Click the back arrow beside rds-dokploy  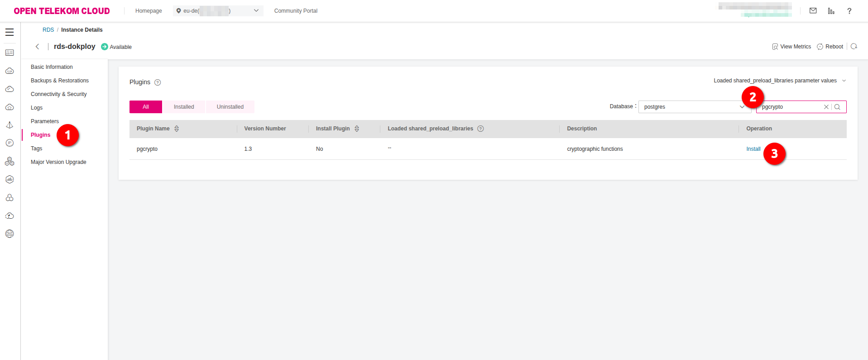38,47
